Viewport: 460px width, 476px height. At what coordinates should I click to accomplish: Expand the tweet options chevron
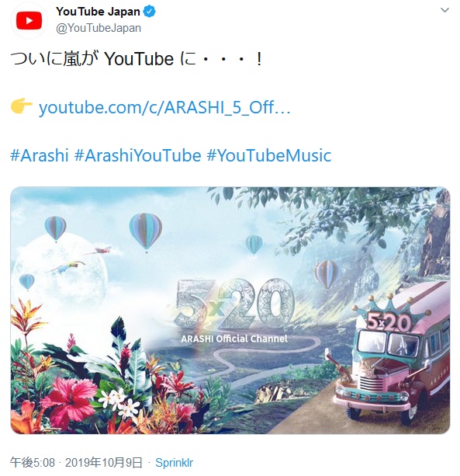[x=444, y=10]
